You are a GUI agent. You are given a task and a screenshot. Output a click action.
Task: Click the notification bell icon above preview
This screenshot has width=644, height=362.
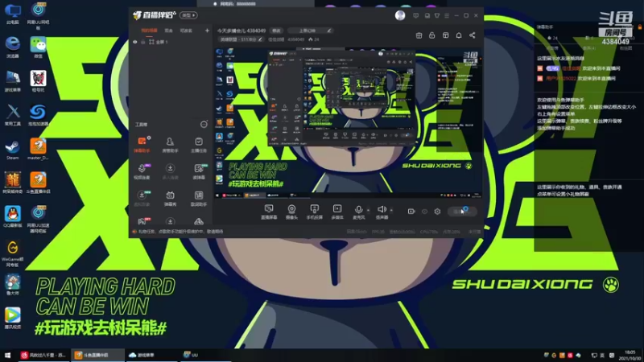pyautogui.click(x=459, y=35)
